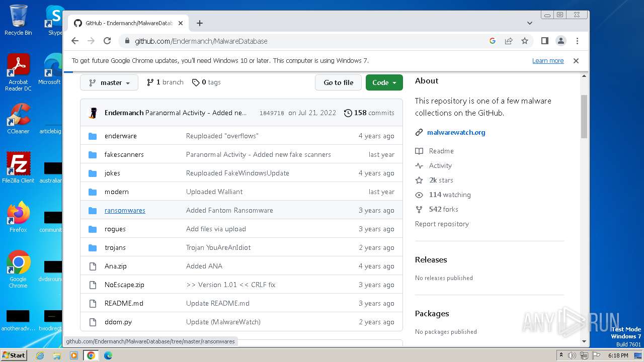Screen dimensions: 644x362
Task: Show hidden system tray icons
Action: (x=561, y=355)
